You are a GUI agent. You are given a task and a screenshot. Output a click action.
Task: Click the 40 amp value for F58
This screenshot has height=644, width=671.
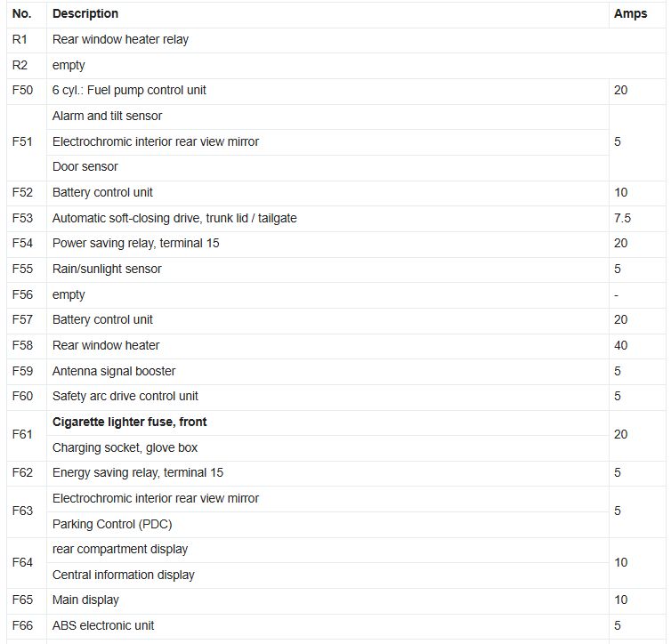coord(620,345)
